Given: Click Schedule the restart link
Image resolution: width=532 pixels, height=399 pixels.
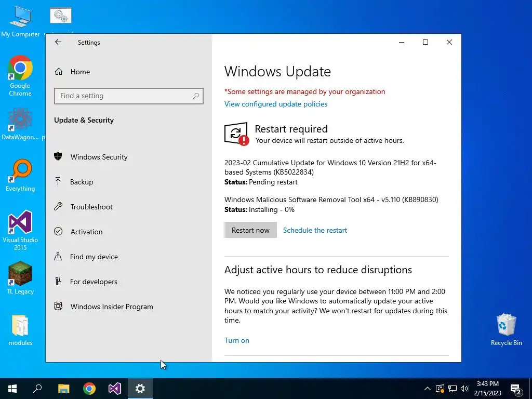Looking at the screenshot, I should [x=315, y=230].
